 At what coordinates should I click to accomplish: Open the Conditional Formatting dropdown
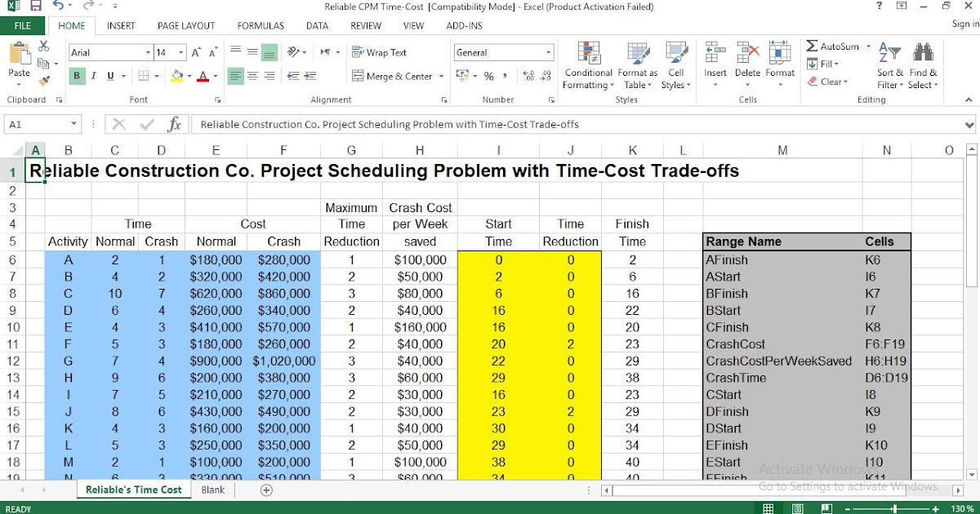588,64
